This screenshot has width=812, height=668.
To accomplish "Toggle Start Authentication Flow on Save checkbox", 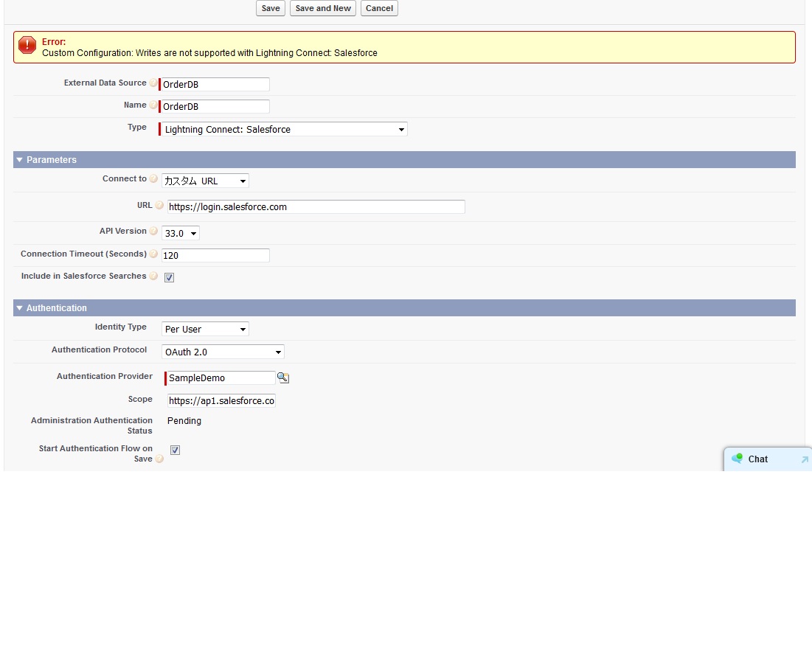I will pos(175,450).
